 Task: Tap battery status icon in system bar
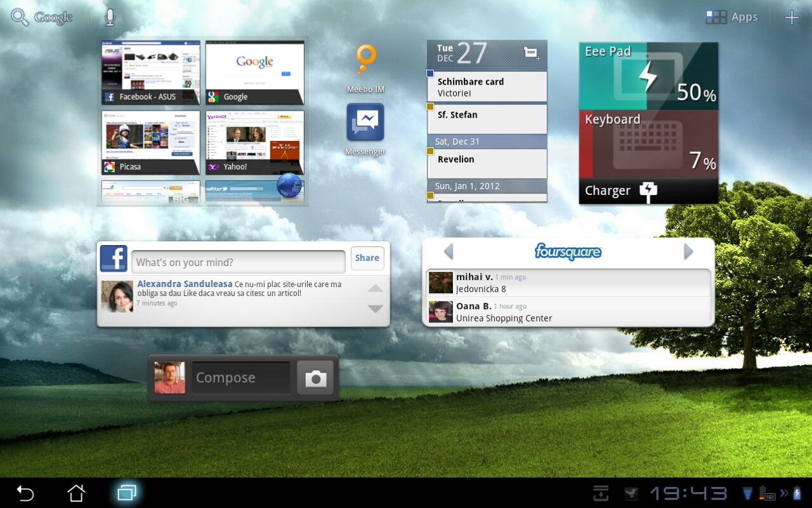pos(798,493)
